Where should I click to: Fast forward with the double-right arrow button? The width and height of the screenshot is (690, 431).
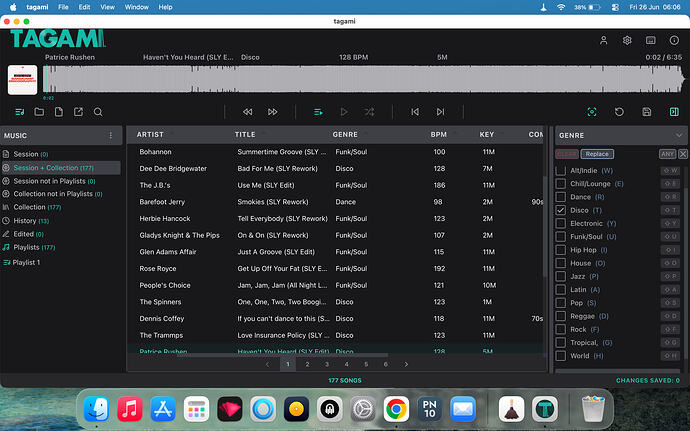tap(273, 112)
